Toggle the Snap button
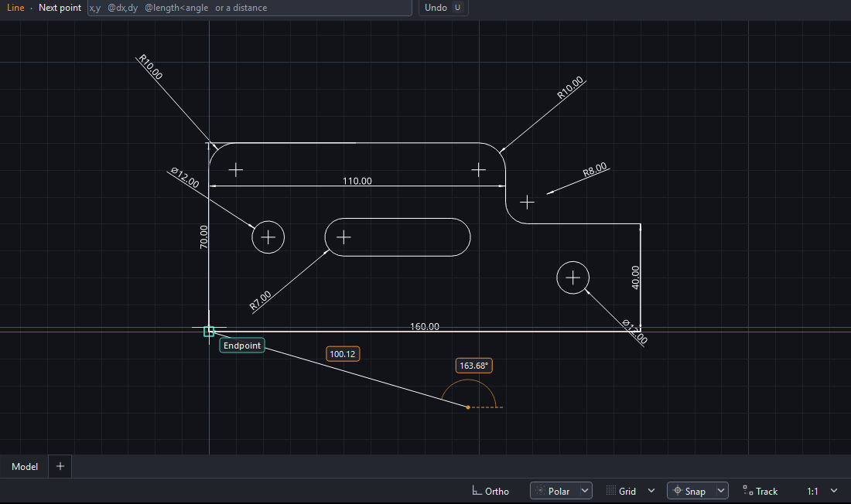The image size is (851, 504). click(x=692, y=491)
